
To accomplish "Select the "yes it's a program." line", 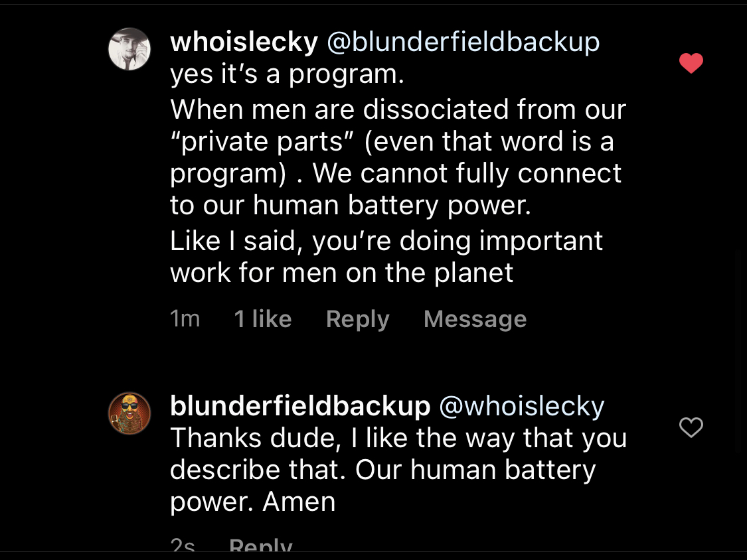I will [x=287, y=74].
